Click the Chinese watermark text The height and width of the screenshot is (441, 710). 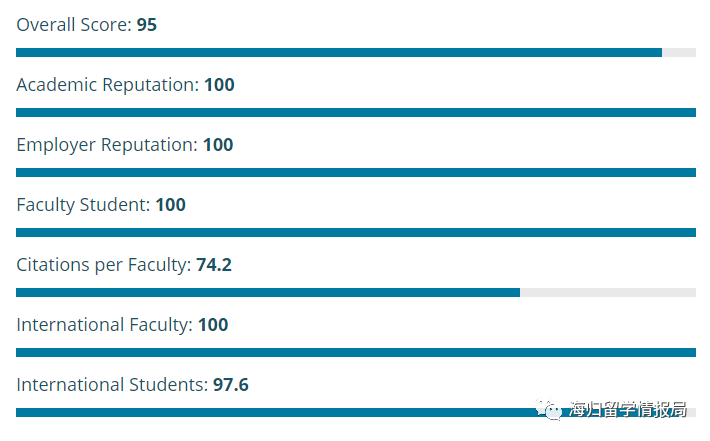pyautogui.click(x=628, y=409)
